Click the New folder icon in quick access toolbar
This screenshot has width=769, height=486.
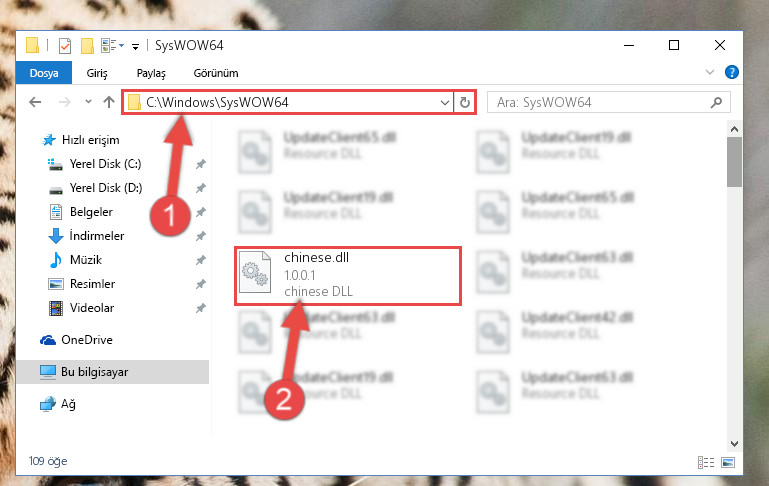point(87,46)
